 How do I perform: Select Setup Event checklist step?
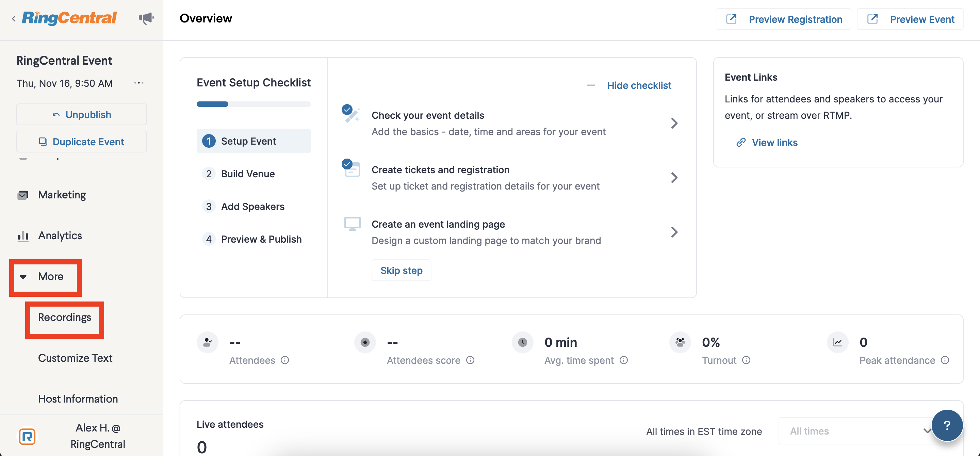[254, 141]
